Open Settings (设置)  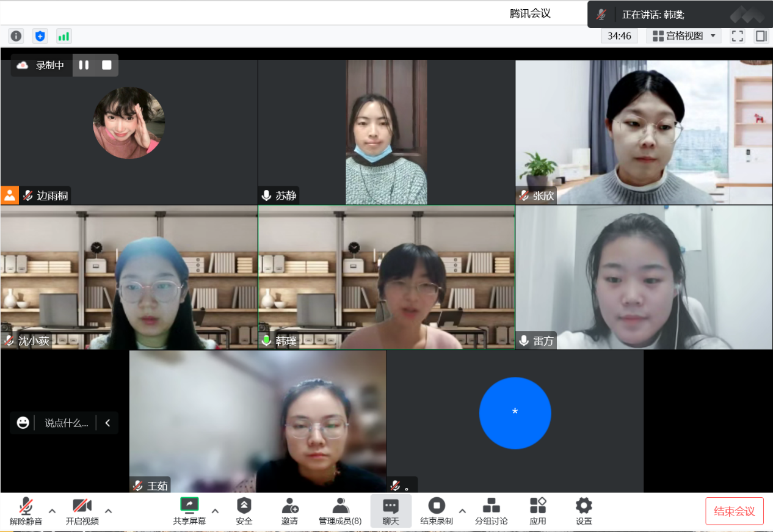[x=584, y=511]
